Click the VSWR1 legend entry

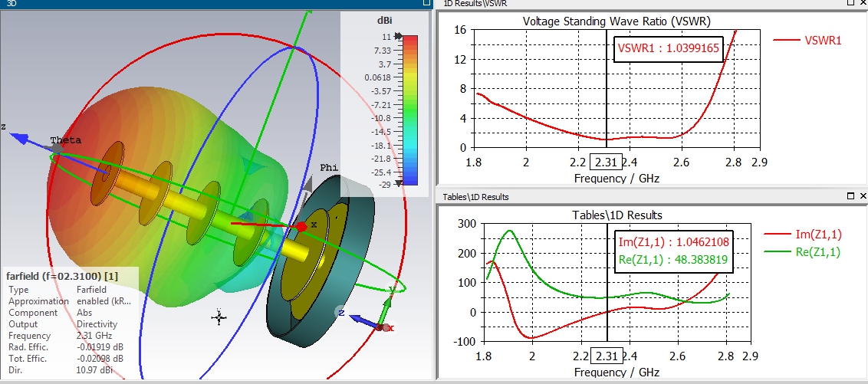click(x=807, y=40)
